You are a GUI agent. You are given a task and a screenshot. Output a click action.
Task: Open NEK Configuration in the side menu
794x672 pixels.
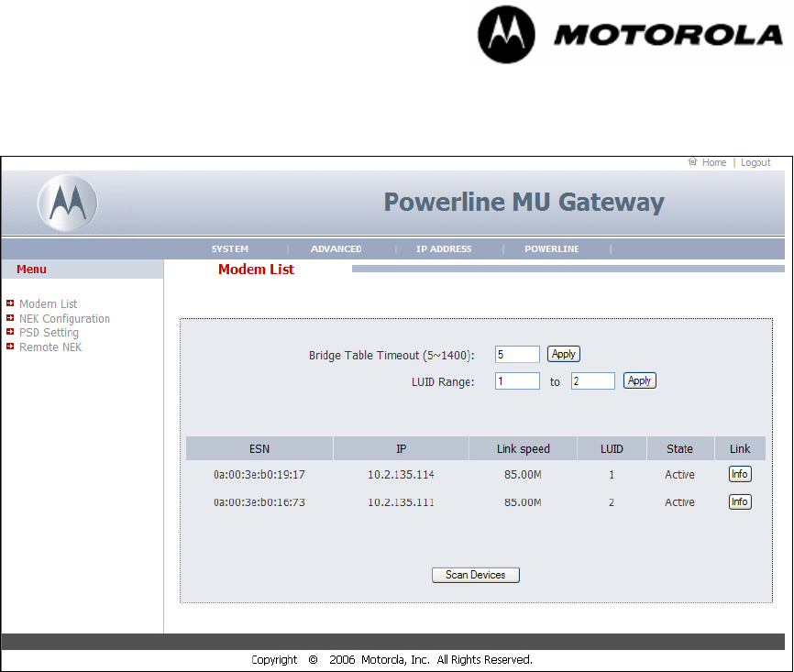tap(64, 318)
